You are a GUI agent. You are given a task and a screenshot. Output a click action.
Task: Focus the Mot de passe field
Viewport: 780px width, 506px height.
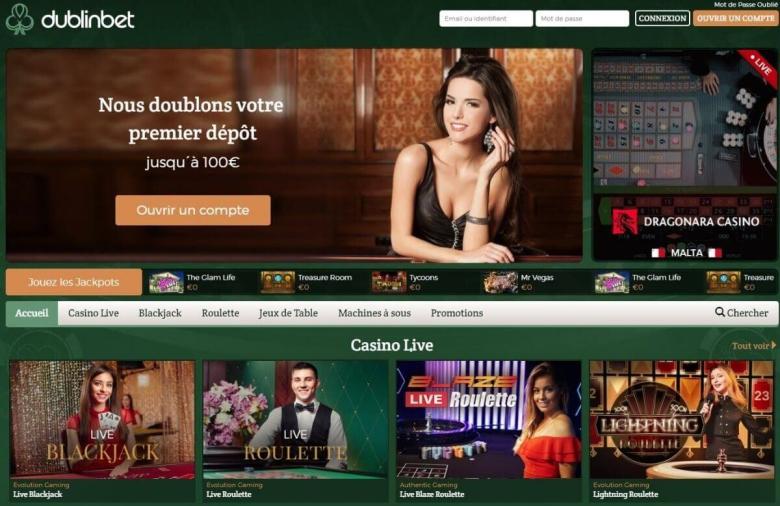(582, 18)
